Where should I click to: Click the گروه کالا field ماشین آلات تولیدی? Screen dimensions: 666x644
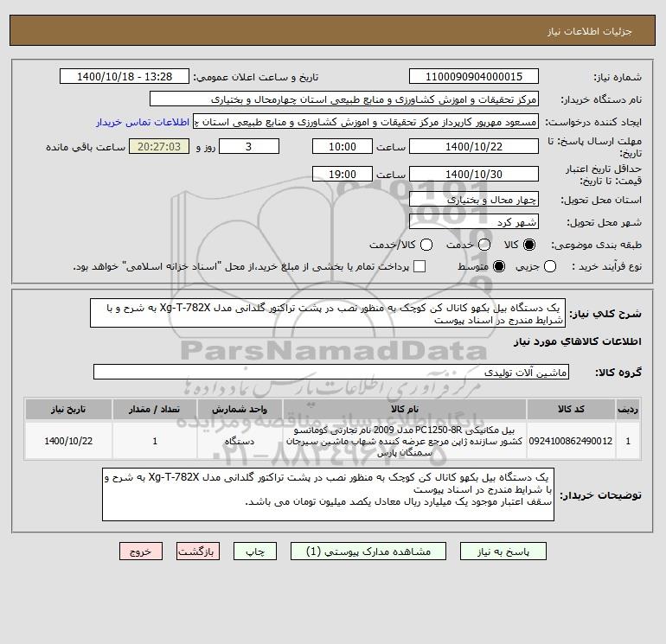[x=331, y=373]
